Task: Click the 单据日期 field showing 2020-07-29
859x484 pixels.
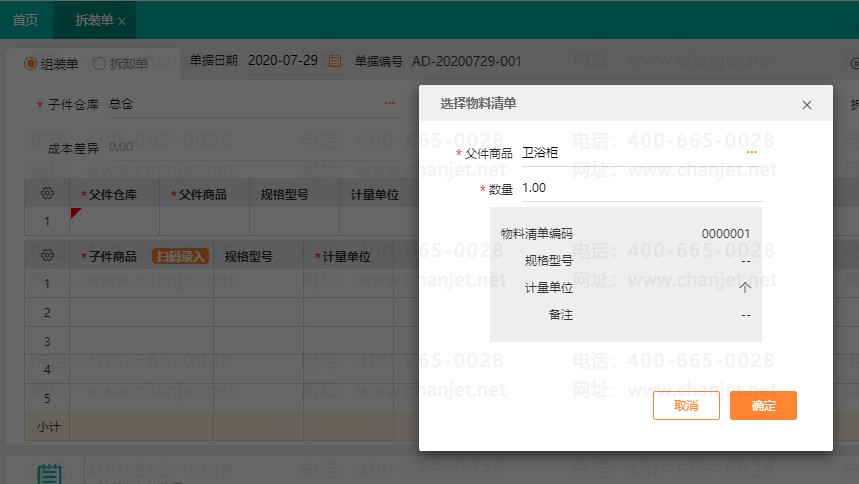Action: (x=282, y=61)
